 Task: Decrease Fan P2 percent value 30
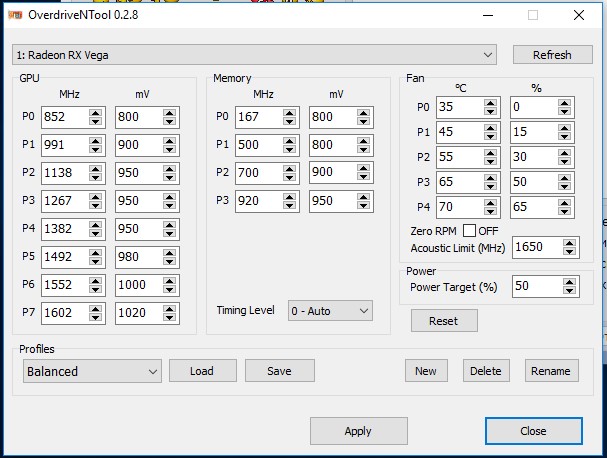[564, 161]
